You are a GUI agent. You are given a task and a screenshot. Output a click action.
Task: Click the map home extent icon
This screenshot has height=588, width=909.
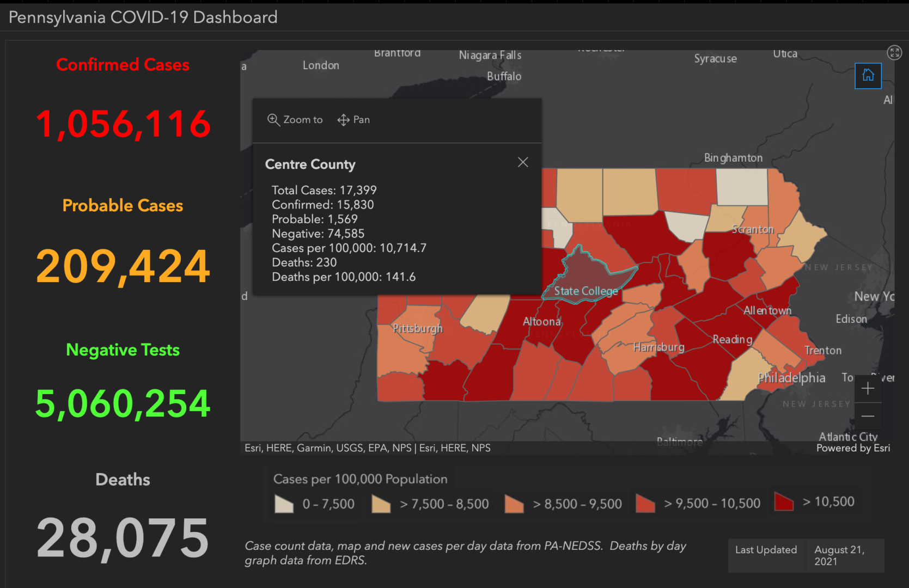(868, 75)
